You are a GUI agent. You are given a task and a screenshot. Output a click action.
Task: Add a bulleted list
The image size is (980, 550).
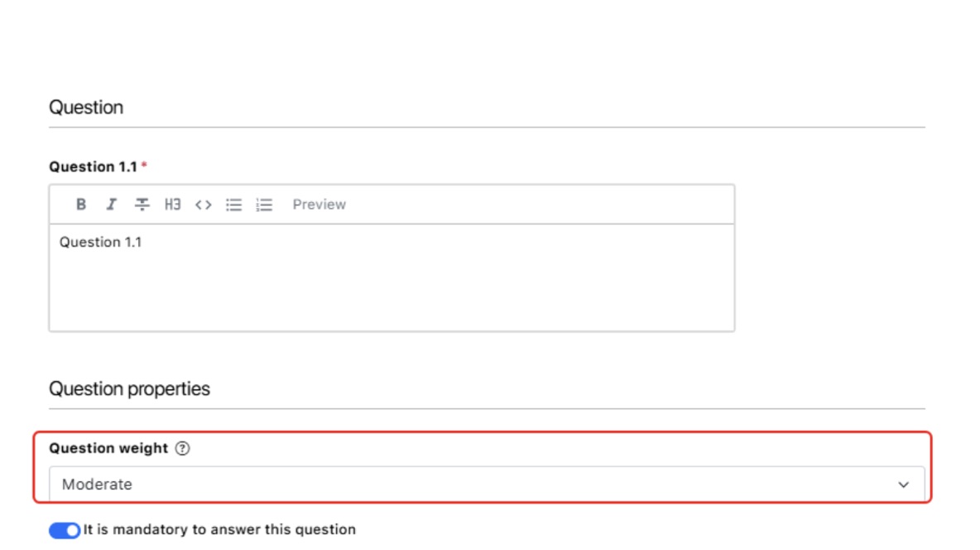coord(233,205)
